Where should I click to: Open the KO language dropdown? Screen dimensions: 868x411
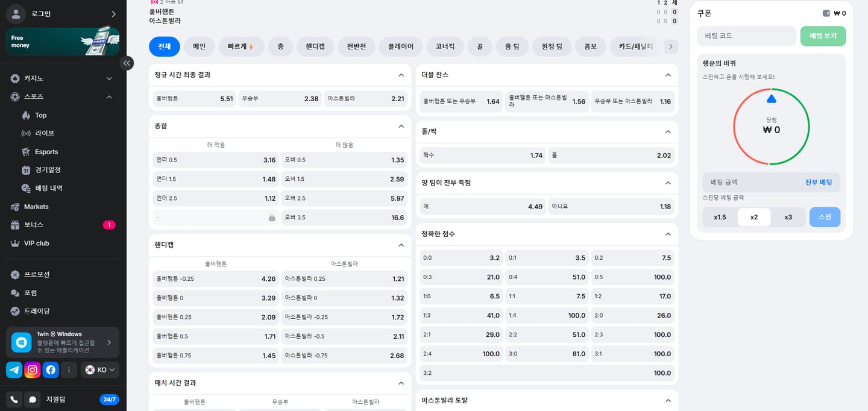click(100, 370)
